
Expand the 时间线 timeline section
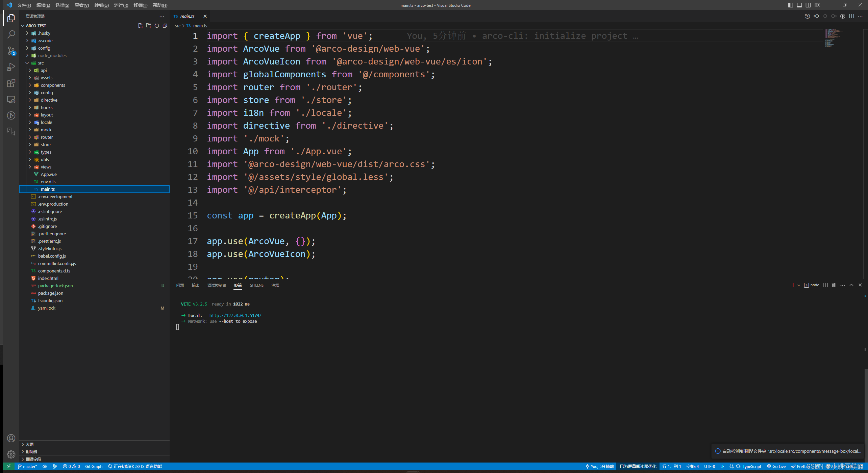pyautogui.click(x=95, y=452)
